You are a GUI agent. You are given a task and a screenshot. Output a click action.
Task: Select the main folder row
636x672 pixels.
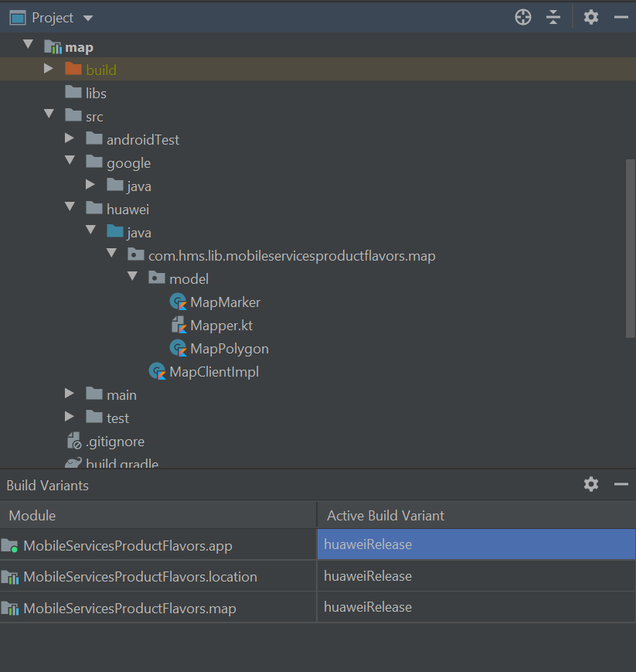[318, 394]
